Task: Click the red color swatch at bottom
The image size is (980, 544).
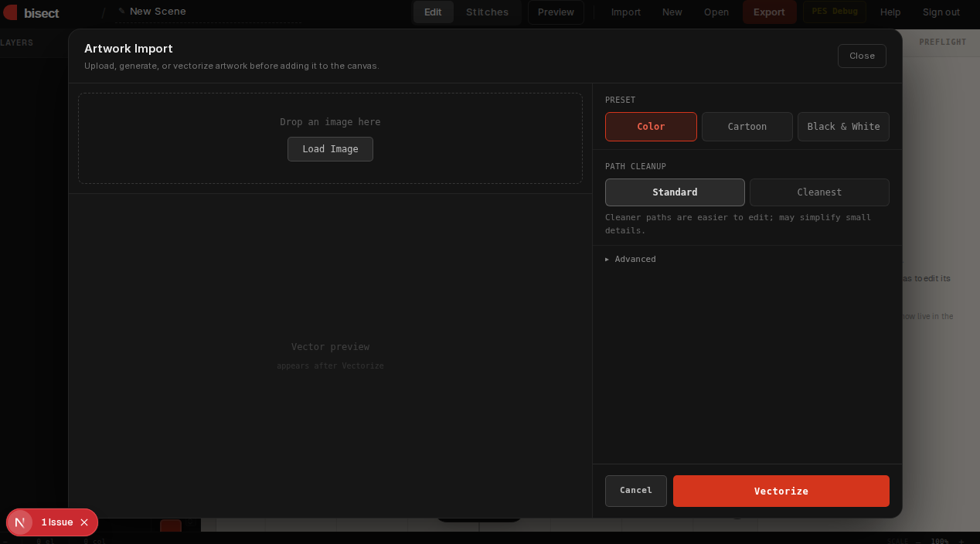Action: tap(171, 525)
